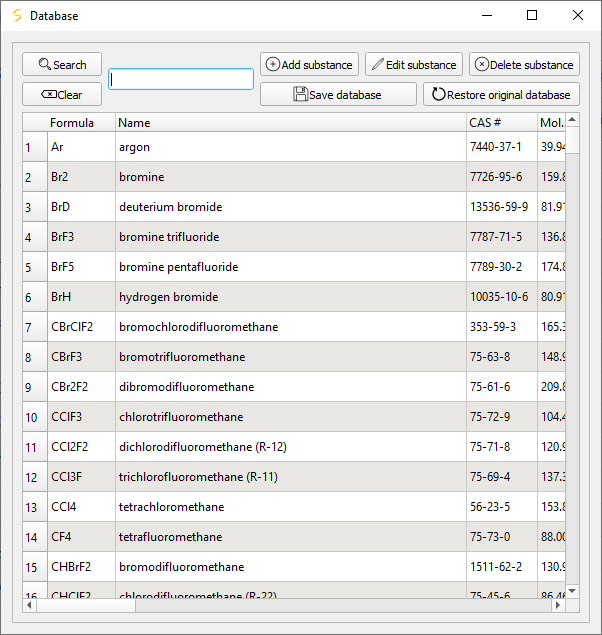The width and height of the screenshot is (602, 635).
Task: Select the 'argon' name cell
Action: tap(291, 147)
